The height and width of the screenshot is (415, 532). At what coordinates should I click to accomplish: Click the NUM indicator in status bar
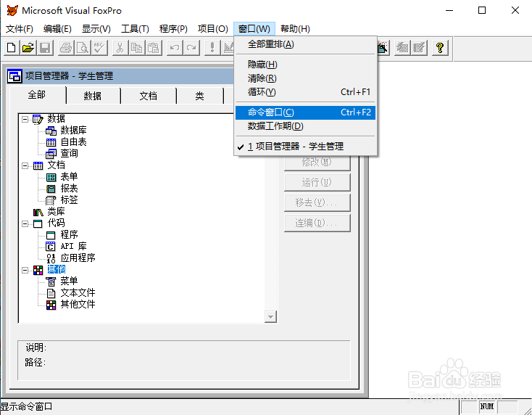pyautogui.click(x=487, y=406)
